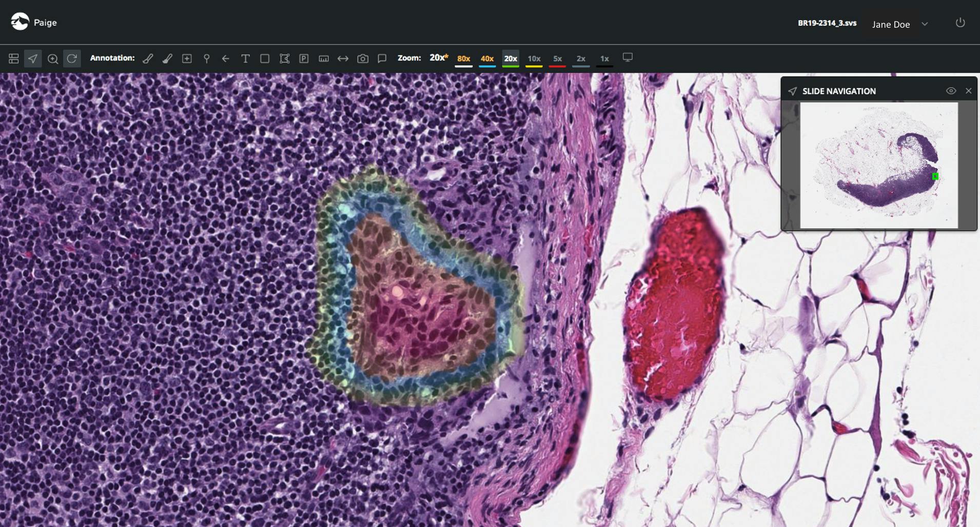Image resolution: width=980 pixels, height=527 pixels.
Task: Set zoom to 5x
Action: point(557,59)
